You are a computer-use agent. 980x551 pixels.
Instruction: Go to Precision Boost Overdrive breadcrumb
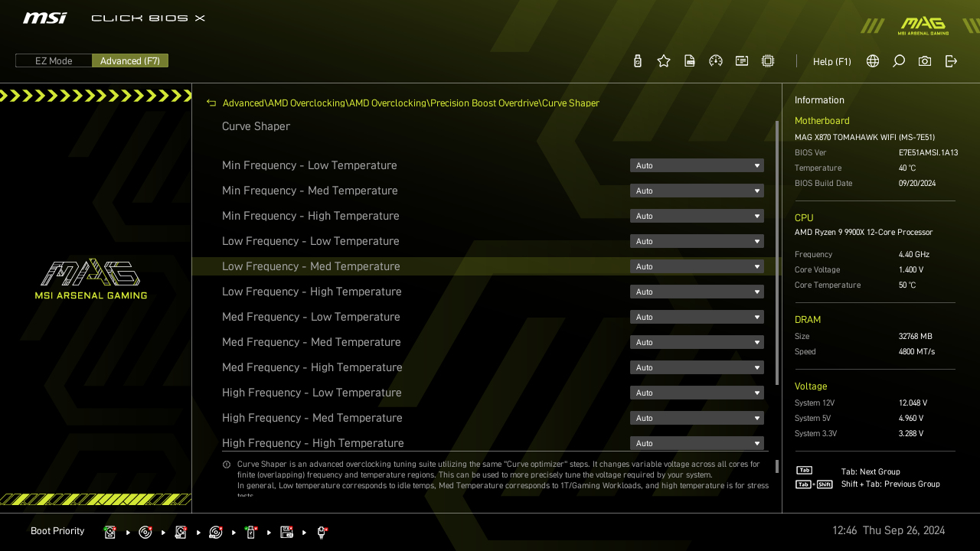484,103
